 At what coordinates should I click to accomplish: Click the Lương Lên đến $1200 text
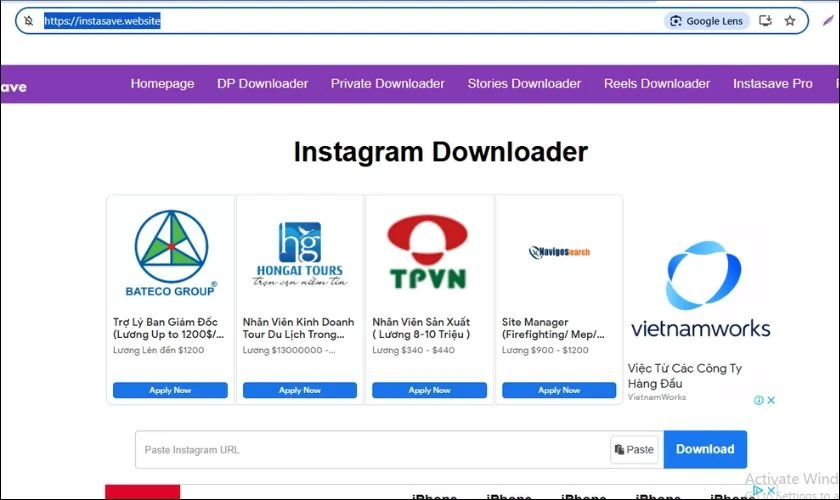coord(158,350)
